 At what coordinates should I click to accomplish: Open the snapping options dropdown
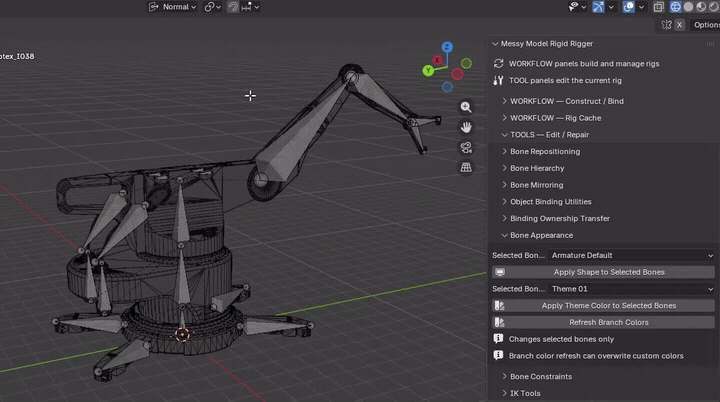pyautogui.click(x=251, y=7)
